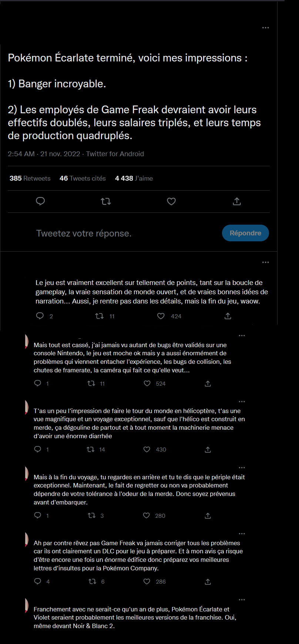Like the main tweet via its heart icon

coord(171,201)
